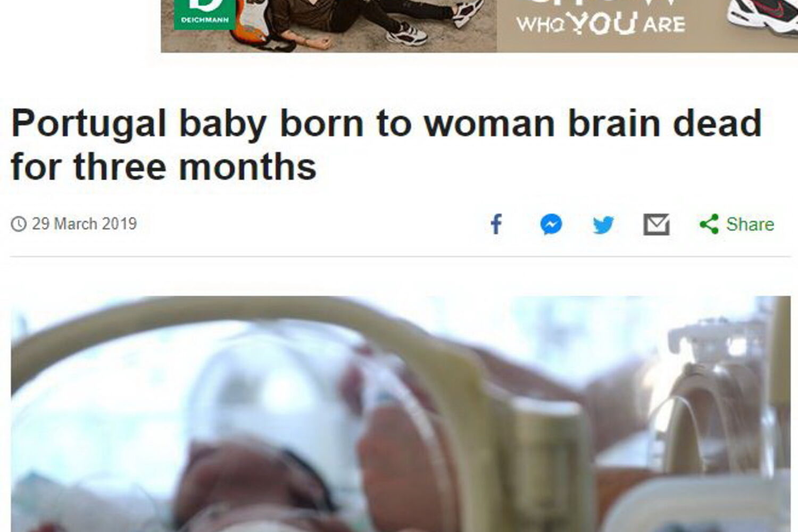The height and width of the screenshot is (532, 798).
Task: Click 'for three months' in the headline
Action: (x=164, y=167)
